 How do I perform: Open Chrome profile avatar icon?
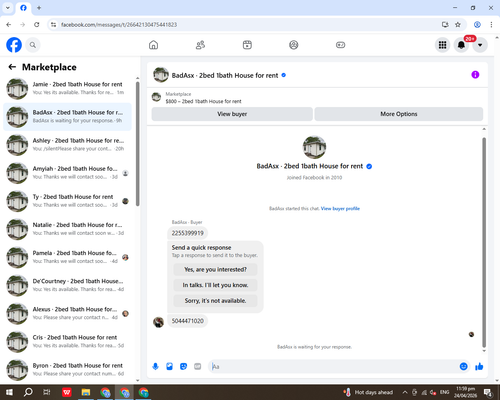pyautogui.click(x=477, y=24)
